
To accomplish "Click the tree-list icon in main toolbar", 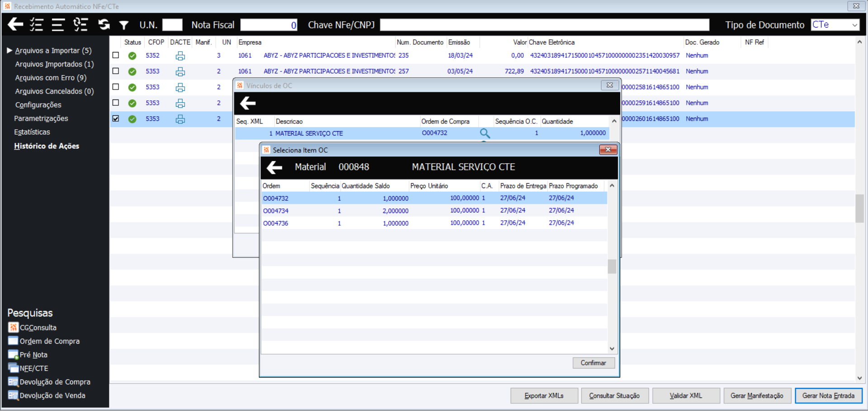I will click(81, 24).
